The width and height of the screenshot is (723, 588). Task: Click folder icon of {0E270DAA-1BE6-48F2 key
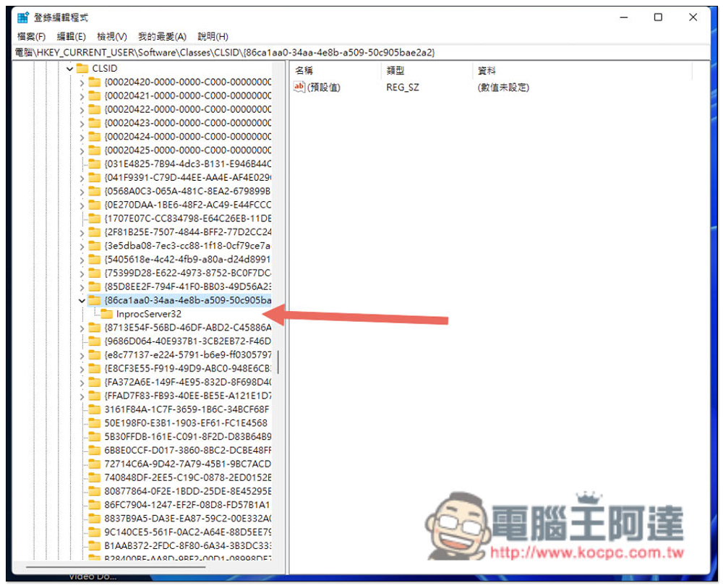(95, 204)
